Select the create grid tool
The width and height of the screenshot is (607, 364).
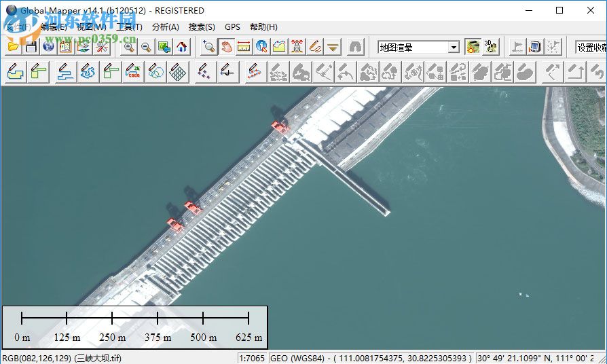178,71
